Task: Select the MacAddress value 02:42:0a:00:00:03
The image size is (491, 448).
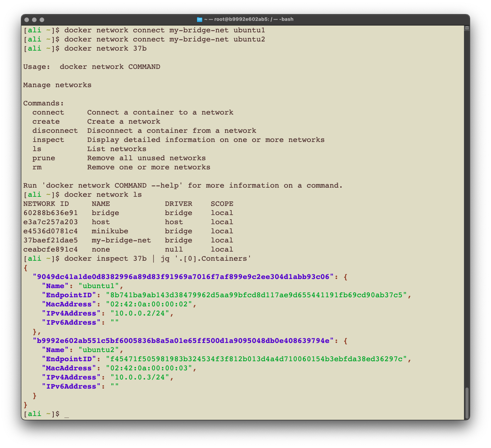Action: (x=148, y=368)
